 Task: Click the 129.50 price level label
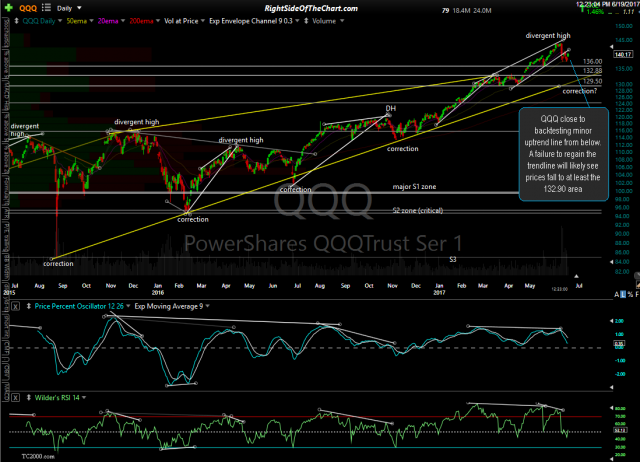point(592,81)
